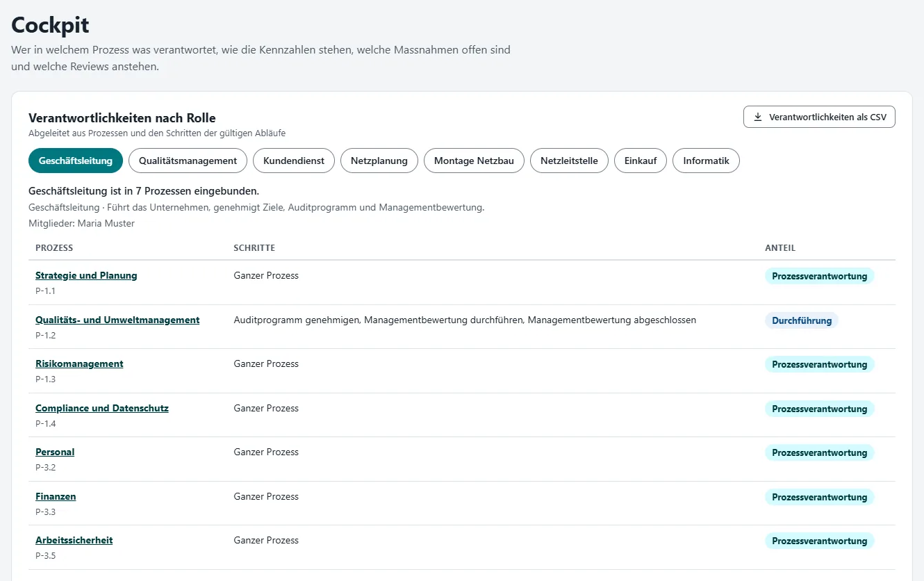Open the Informatik role tab
Image resolution: width=924 pixels, height=581 pixels.
(x=706, y=161)
